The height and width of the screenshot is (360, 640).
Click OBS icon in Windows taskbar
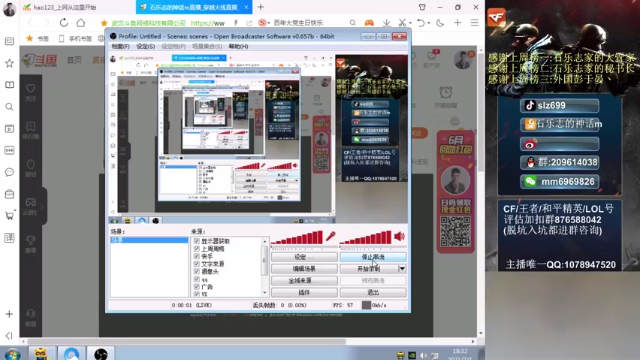pos(100,354)
